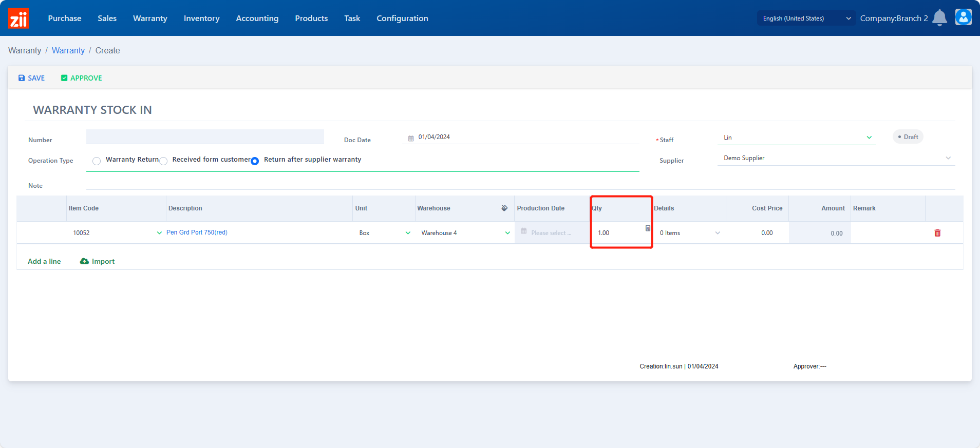Expand the Staff dropdown showing Lin
980x448 pixels.
point(797,138)
